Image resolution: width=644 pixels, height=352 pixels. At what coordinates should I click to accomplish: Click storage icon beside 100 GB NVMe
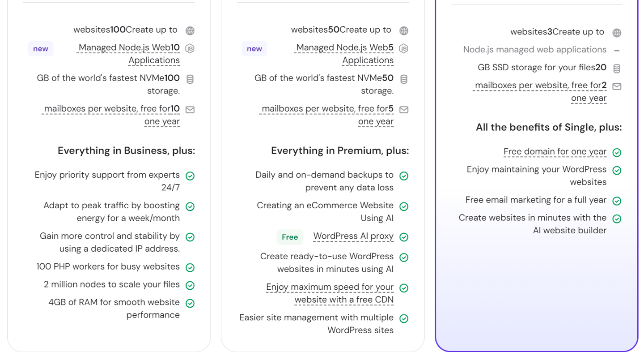[190, 79]
